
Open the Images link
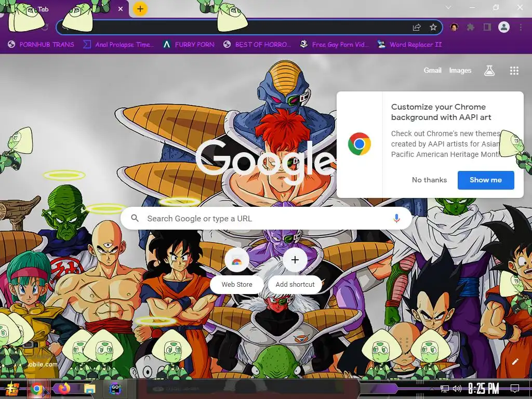pyautogui.click(x=460, y=70)
